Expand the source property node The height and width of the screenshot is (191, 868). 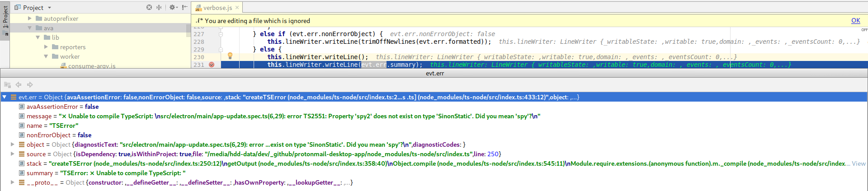pos(13,154)
